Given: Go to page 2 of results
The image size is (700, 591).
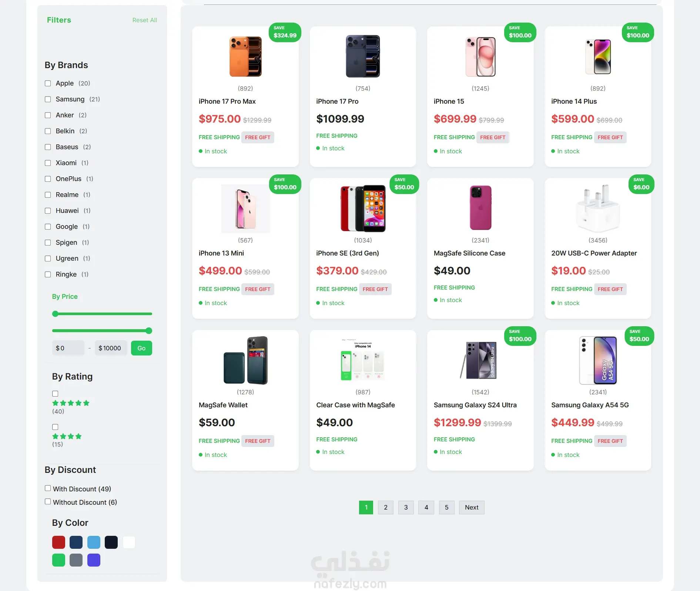Looking at the screenshot, I should [386, 507].
